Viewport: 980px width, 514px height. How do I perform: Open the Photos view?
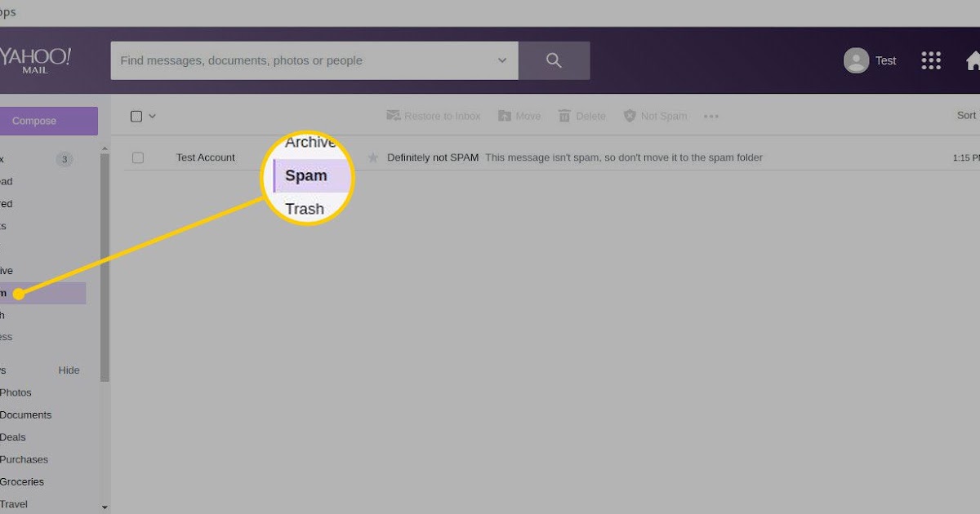pos(16,392)
